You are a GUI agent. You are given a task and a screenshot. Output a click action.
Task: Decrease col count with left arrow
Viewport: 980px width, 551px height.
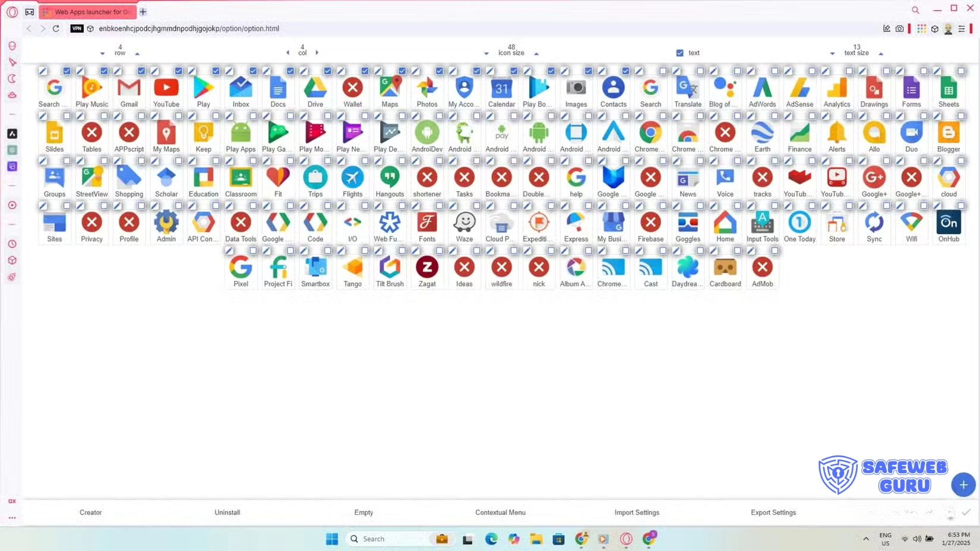tap(288, 53)
